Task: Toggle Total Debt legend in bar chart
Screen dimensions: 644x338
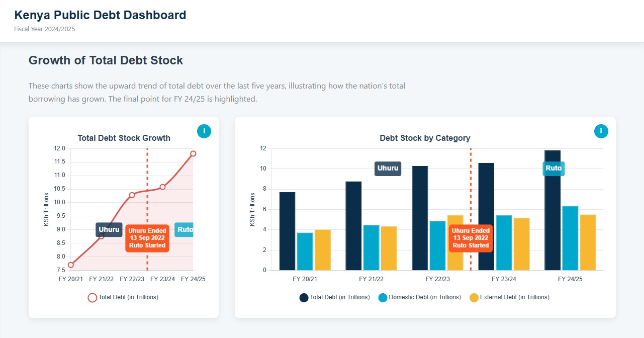Action: 335,297
